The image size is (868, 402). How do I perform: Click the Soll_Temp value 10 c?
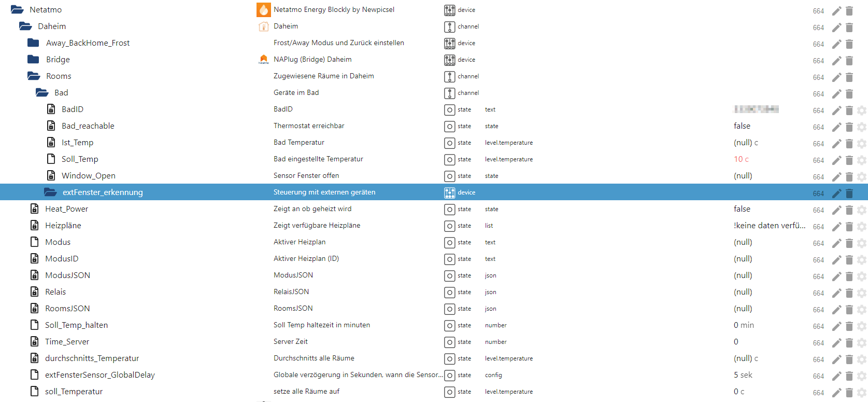pyautogui.click(x=741, y=159)
